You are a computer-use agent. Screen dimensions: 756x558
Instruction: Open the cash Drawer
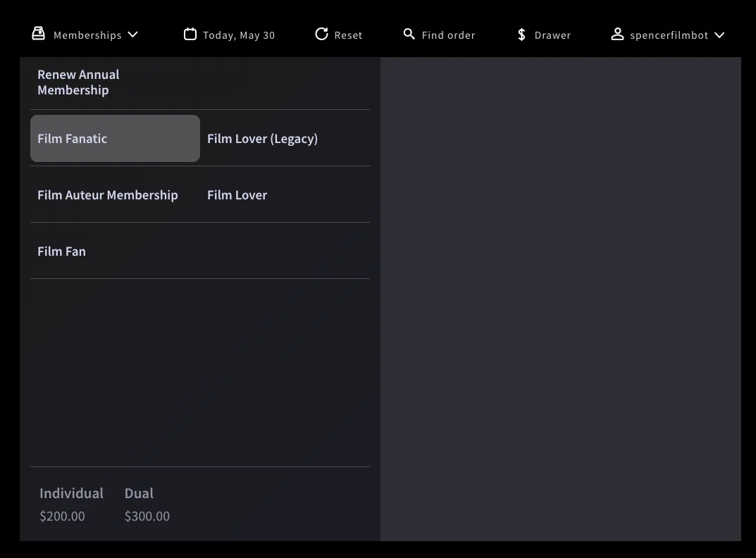tap(552, 35)
